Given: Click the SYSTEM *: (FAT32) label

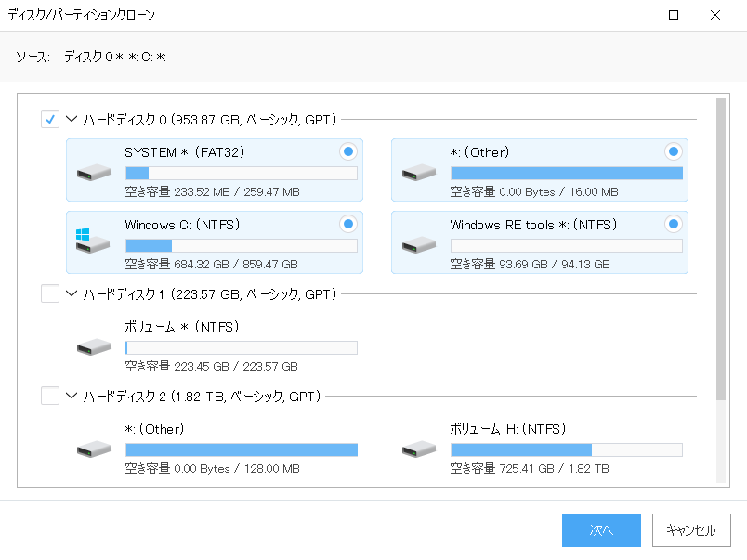Looking at the screenshot, I should coord(184,152).
